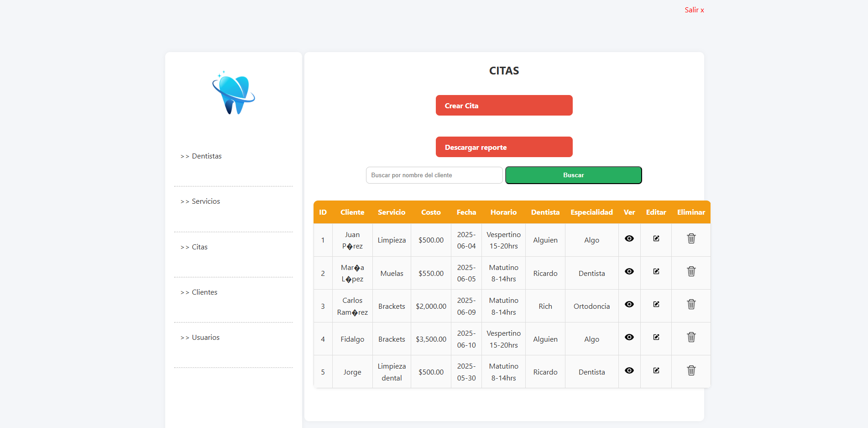
Task: Hit the green Buscar button
Action: tap(573, 175)
